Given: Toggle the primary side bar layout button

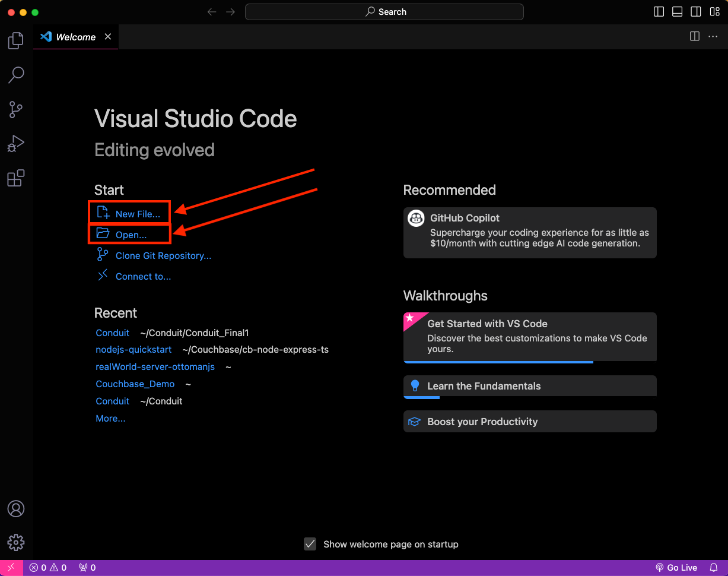Looking at the screenshot, I should 659,12.
